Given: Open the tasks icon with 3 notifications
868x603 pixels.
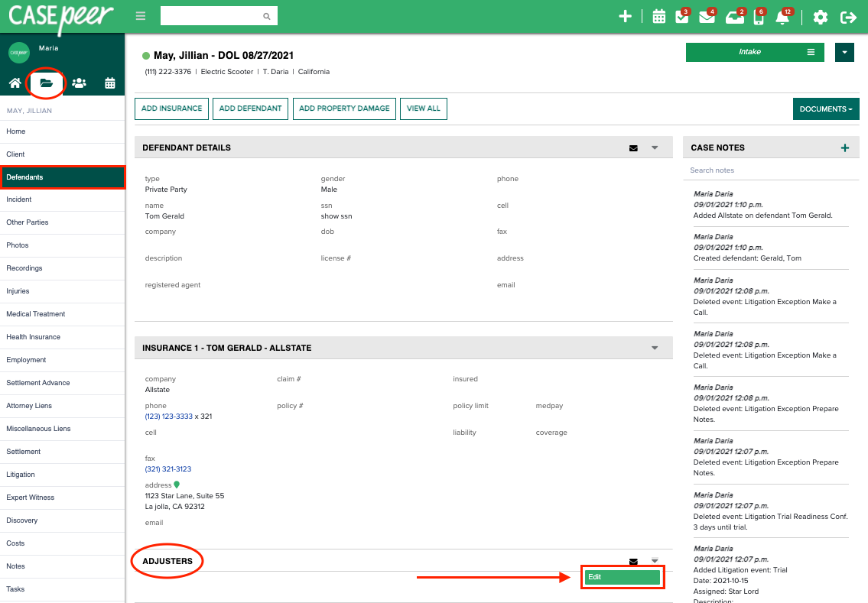Looking at the screenshot, I should point(681,16).
